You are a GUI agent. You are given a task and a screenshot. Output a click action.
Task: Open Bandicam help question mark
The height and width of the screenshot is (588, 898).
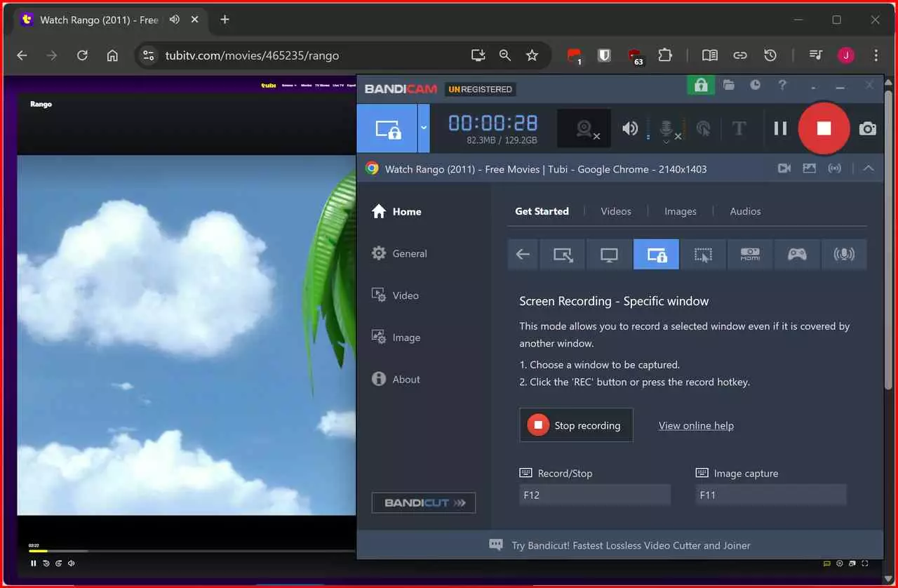(x=782, y=86)
